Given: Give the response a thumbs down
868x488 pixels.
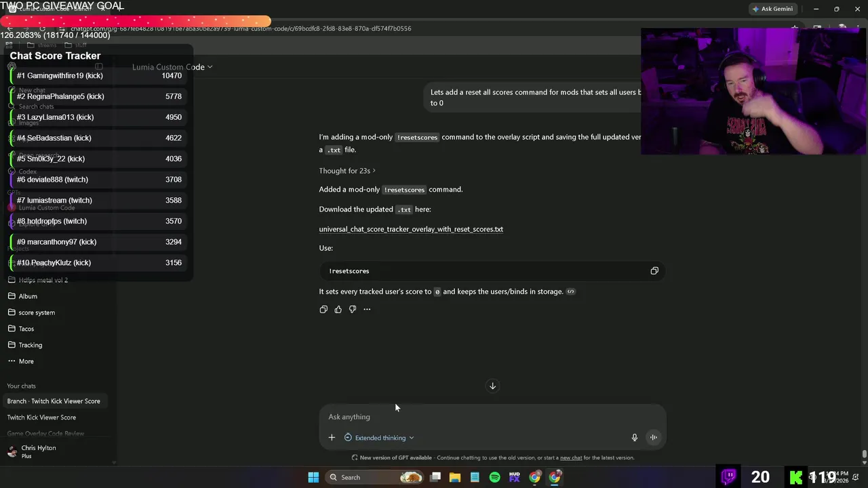Looking at the screenshot, I should pyautogui.click(x=353, y=309).
